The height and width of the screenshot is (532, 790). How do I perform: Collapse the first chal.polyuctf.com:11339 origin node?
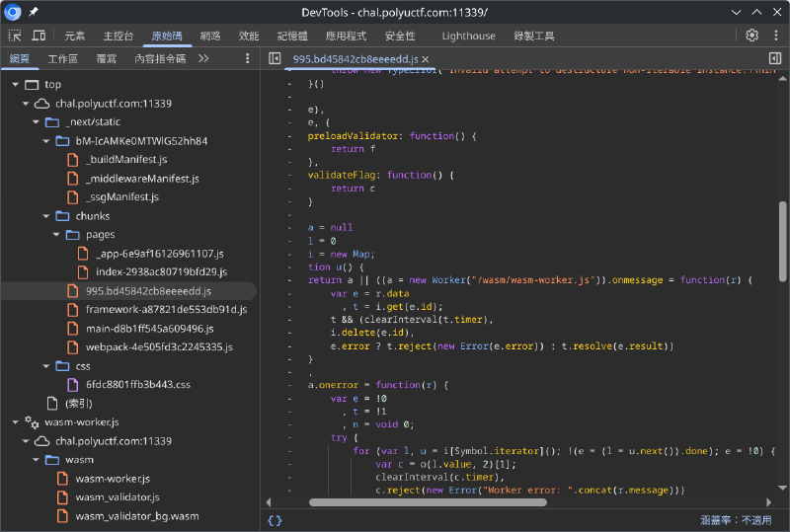click(26, 104)
